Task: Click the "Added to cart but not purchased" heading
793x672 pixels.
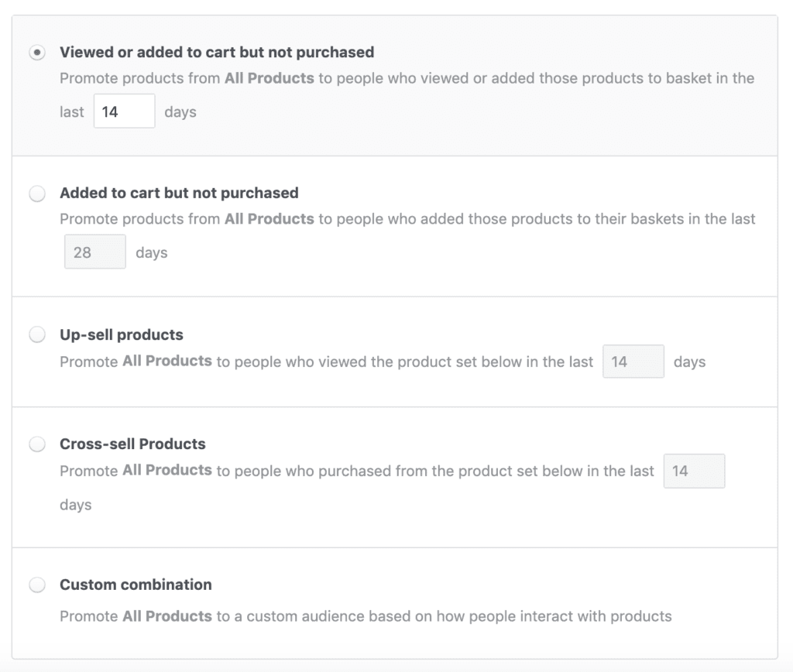Action: tap(179, 193)
